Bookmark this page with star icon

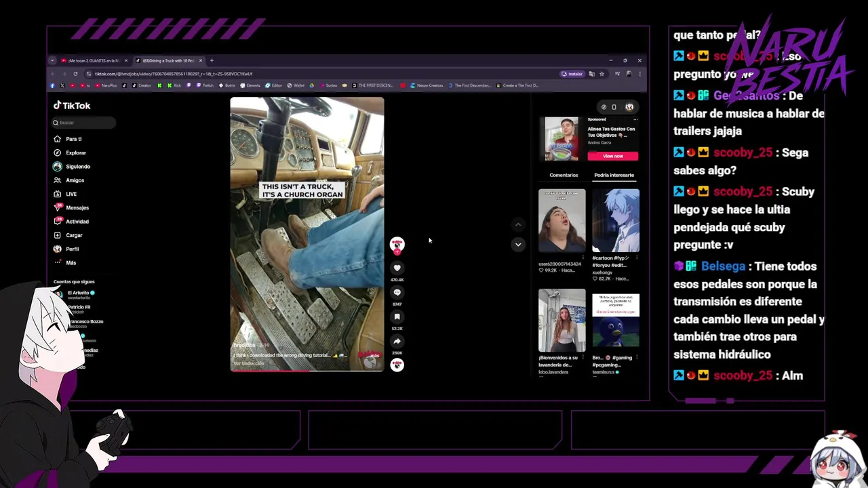(x=601, y=73)
